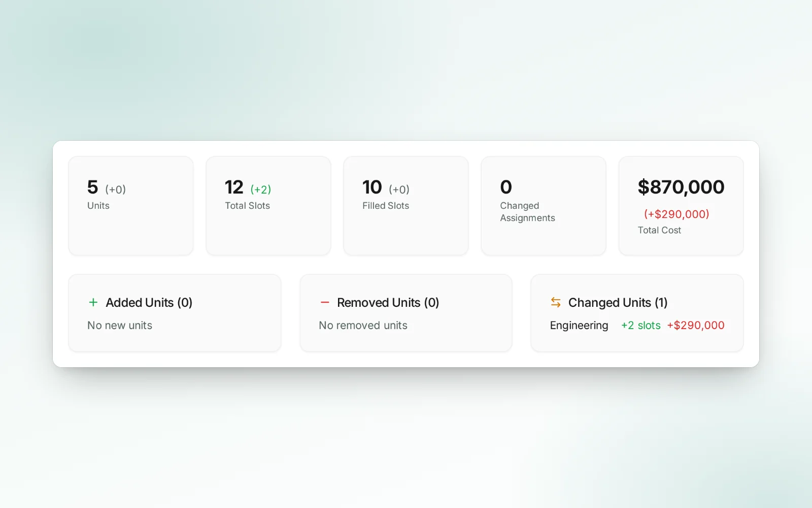This screenshot has height=508, width=812.
Task: Click the "Filled Slots" label
Action: pyautogui.click(x=386, y=206)
